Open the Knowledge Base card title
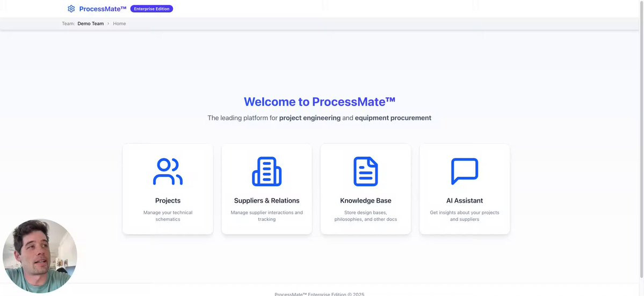Screen dimensions: 644x296 tap(366, 201)
